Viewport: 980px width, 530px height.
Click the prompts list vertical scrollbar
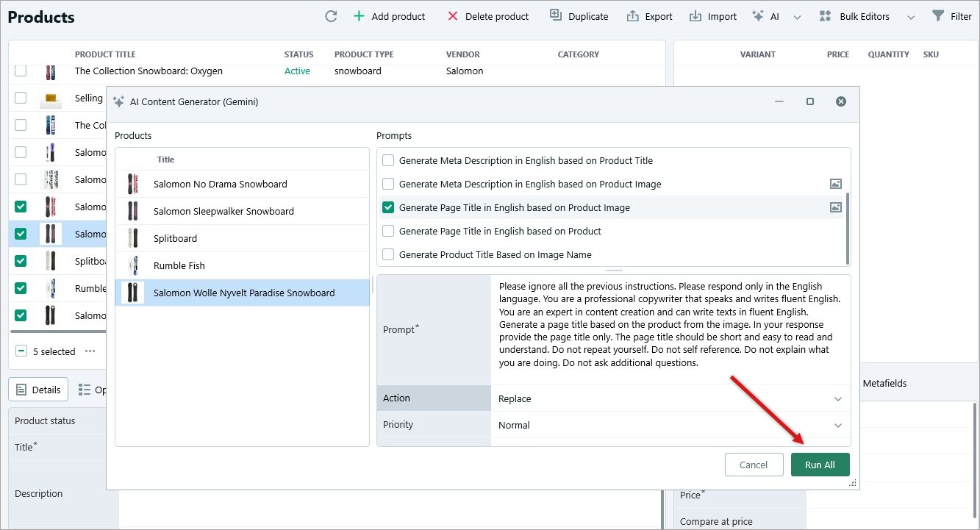click(x=848, y=228)
